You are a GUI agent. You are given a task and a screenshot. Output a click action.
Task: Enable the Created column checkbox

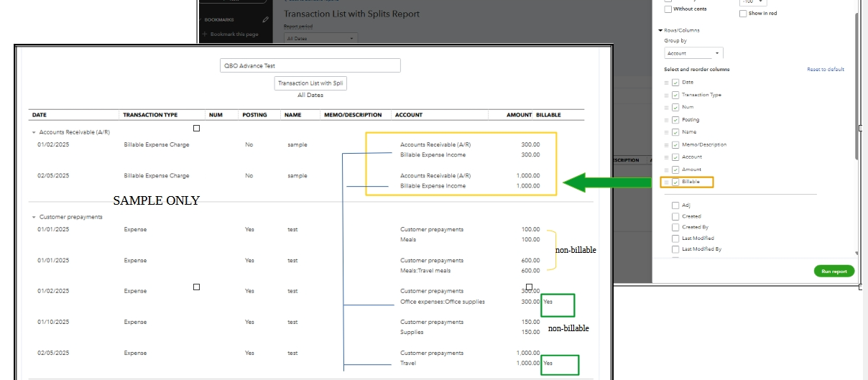[x=675, y=216]
